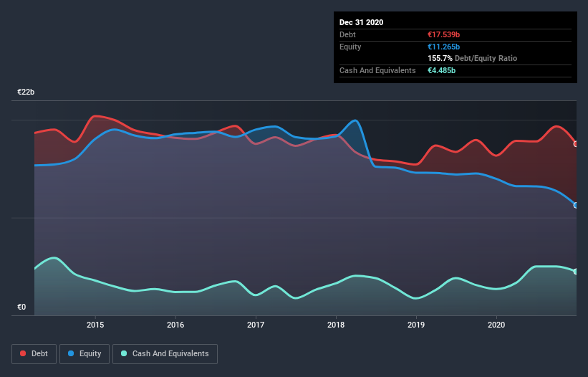Viewport: 588px width, 377px height.
Task: Click the €0 y-axis label
Action: [21, 307]
